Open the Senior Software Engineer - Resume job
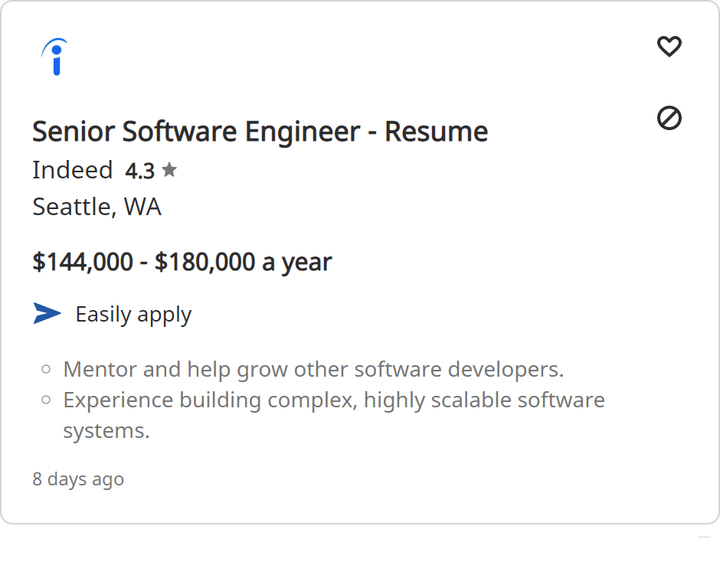Image resolution: width=720 pixels, height=588 pixels. [260, 132]
